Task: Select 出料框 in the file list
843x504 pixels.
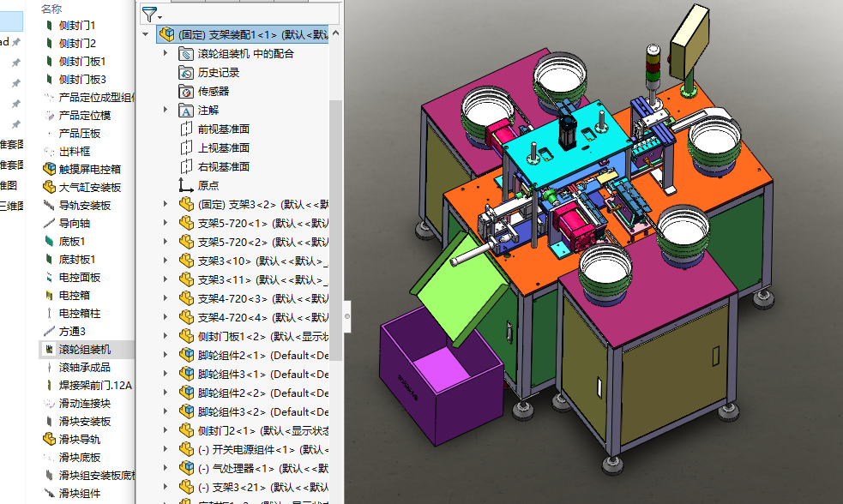Action: pos(75,152)
